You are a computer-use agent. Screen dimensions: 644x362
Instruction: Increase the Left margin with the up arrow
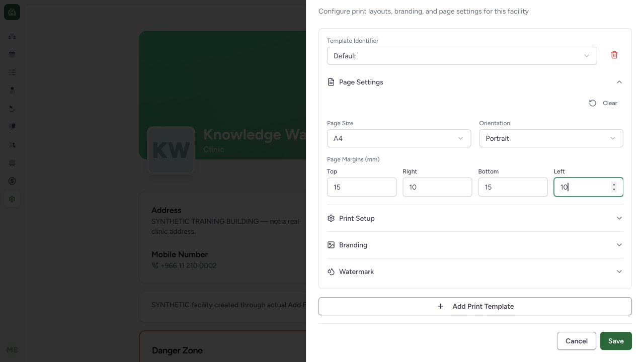tap(614, 185)
